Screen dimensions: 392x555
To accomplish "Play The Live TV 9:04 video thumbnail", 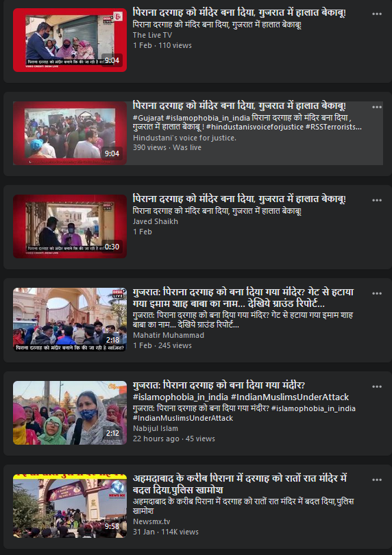I will pos(70,40).
